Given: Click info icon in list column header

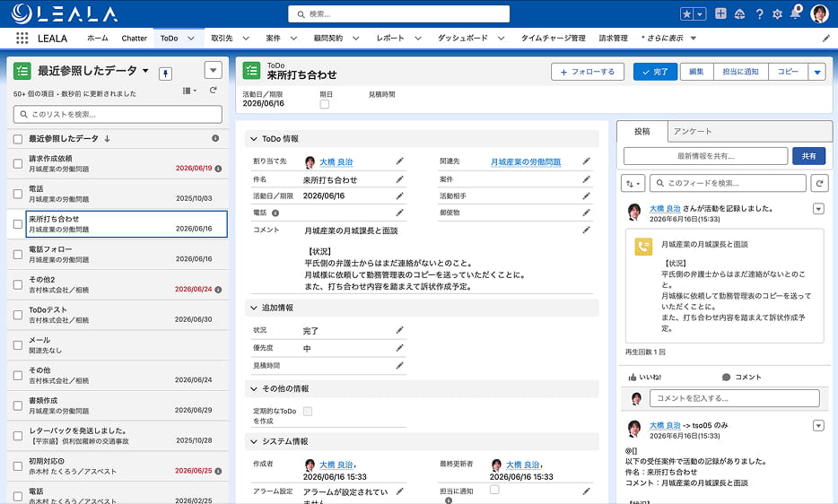Looking at the screenshot, I should (x=215, y=138).
